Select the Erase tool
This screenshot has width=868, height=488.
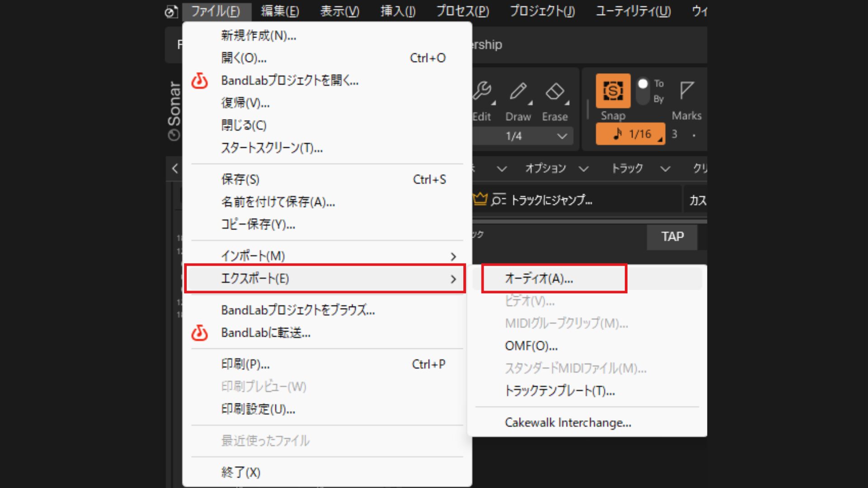click(x=555, y=90)
